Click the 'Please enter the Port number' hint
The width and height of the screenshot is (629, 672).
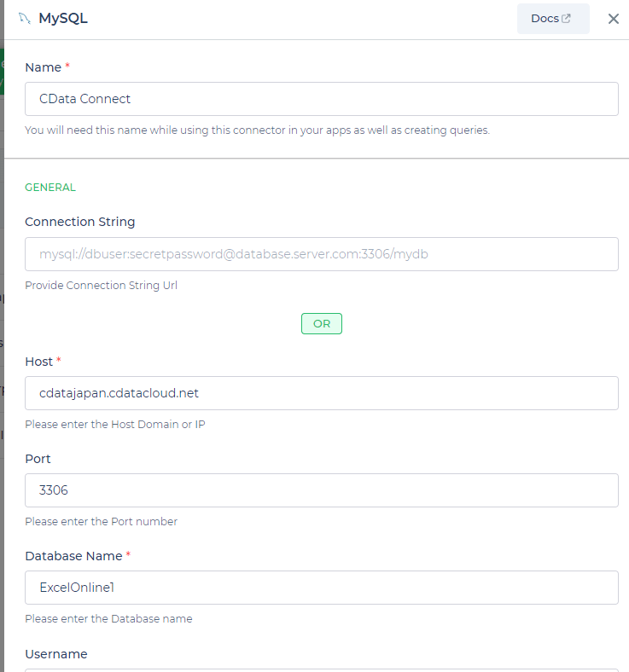101,521
